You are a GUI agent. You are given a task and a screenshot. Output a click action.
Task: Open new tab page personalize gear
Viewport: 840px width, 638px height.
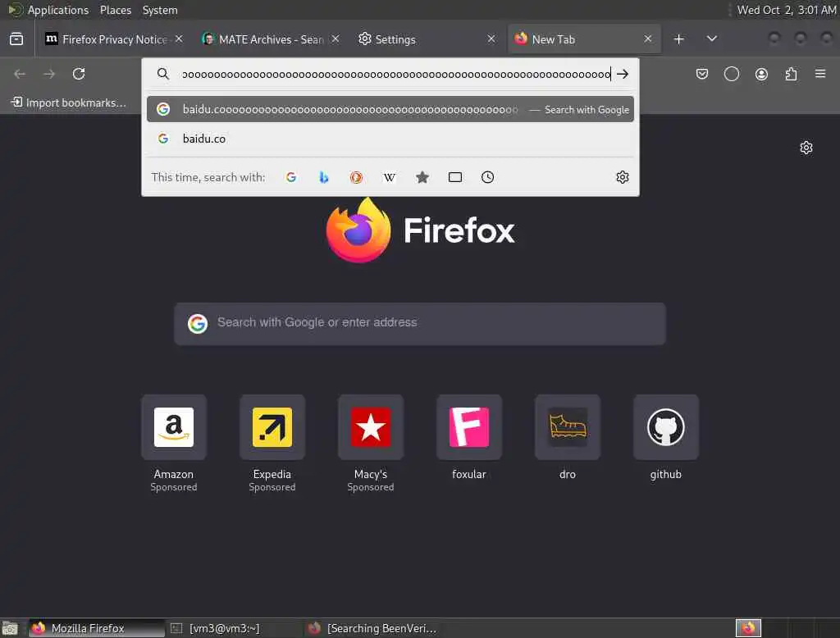click(x=806, y=148)
